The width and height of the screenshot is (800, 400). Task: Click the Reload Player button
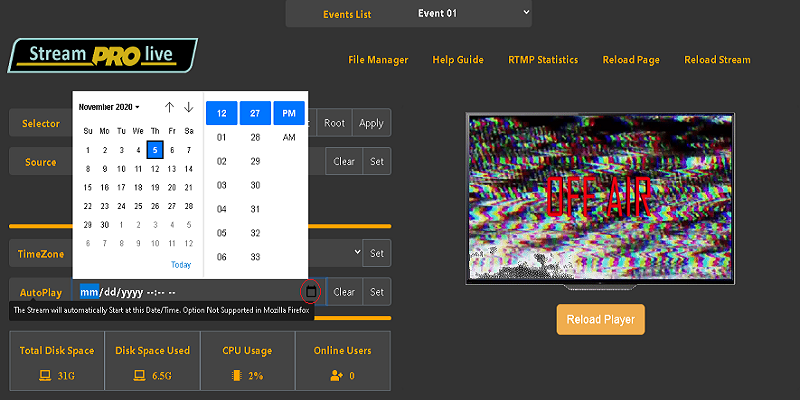click(x=600, y=318)
